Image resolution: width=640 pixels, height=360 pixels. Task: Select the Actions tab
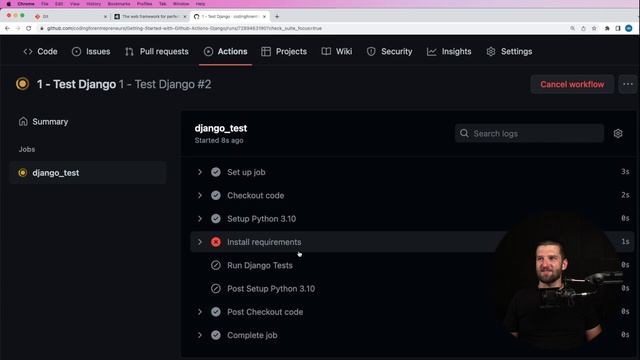(x=225, y=51)
